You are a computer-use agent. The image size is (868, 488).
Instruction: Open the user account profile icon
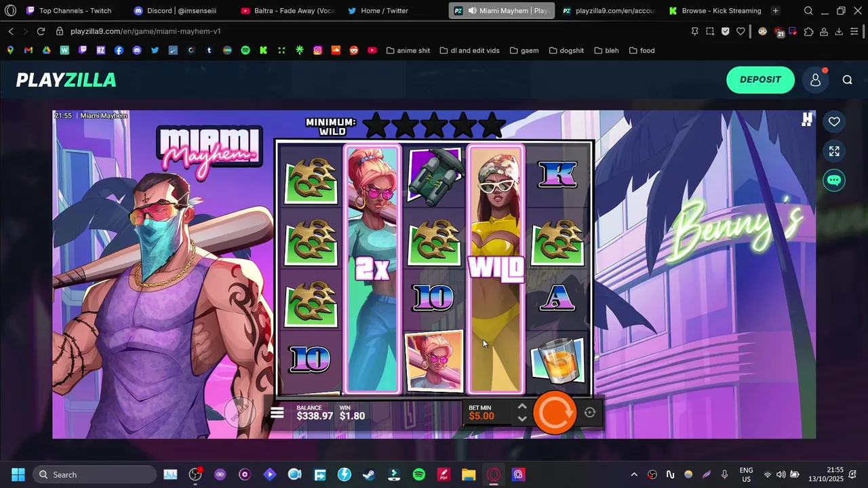[816, 80]
